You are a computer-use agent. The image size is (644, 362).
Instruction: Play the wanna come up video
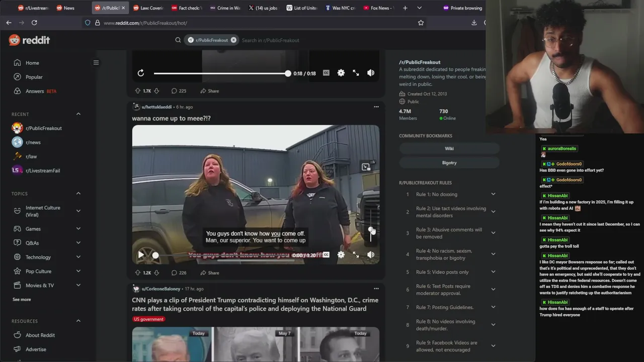point(141,255)
